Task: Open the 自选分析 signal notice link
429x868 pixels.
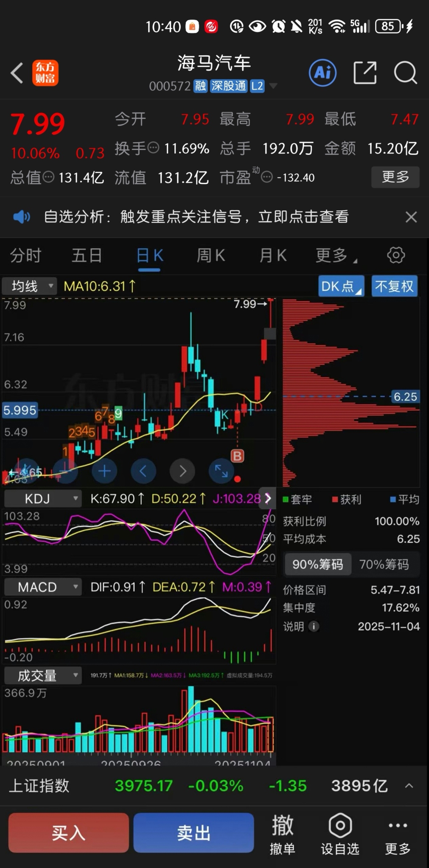Action: [x=196, y=217]
